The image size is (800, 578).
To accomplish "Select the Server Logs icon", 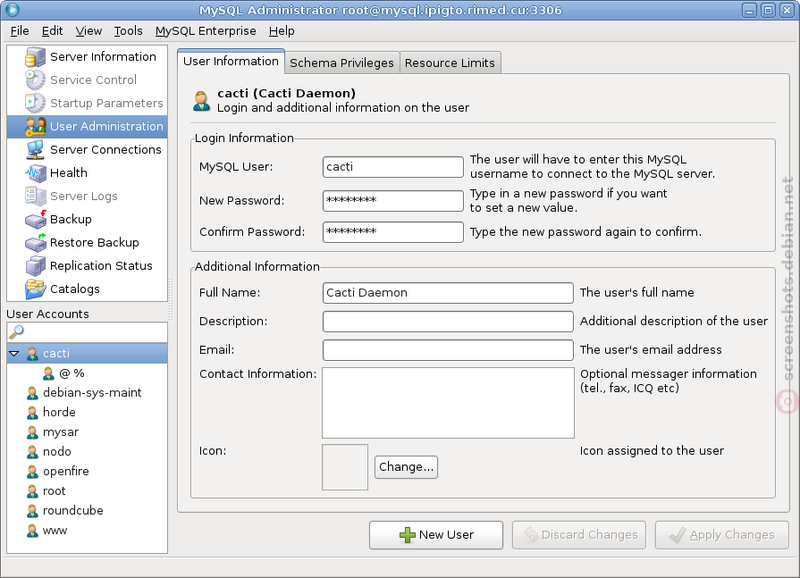I will point(35,196).
